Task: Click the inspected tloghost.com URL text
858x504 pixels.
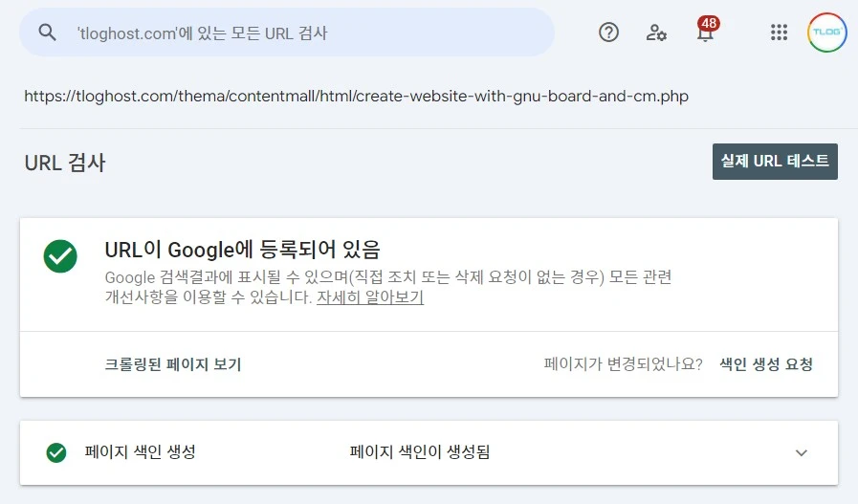Action: pos(356,97)
